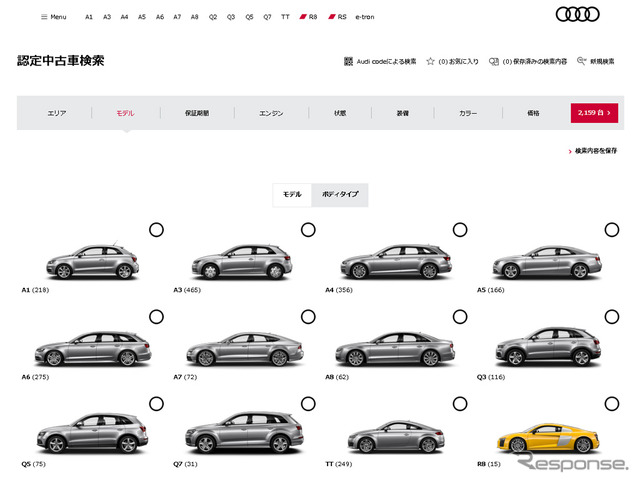
Task: Click the A8 car thumbnail image
Action: tap(395, 349)
